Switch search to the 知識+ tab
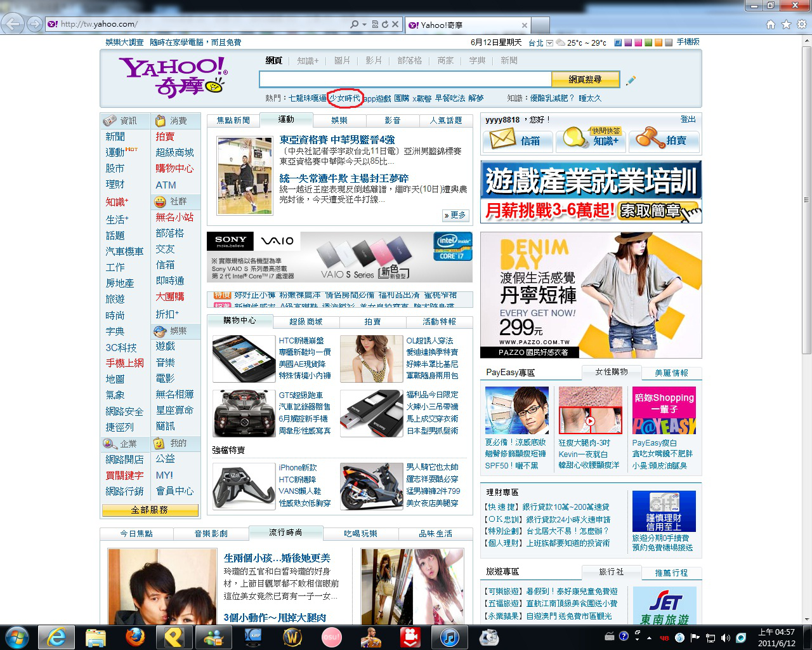The width and height of the screenshot is (812, 650). tap(308, 60)
